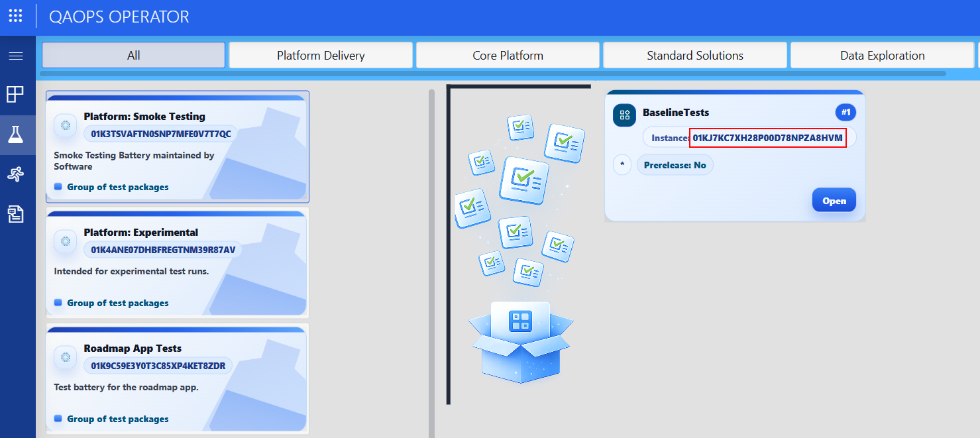The height and width of the screenshot is (438, 980).
Task: Click the gear icon on Platform: Smoke Testing card
Action: point(65,125)
